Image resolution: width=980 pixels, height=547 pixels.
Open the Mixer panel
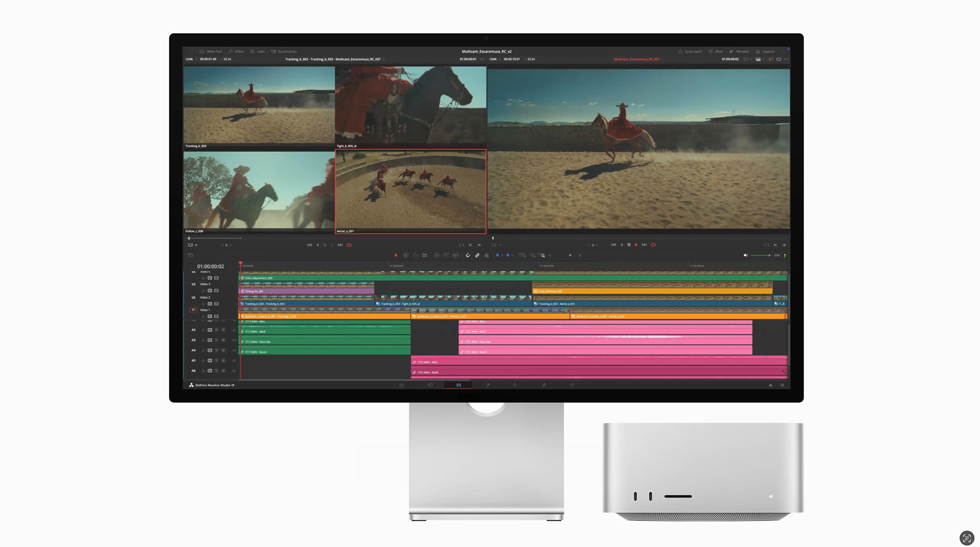pyautogui.click(x=715, y=51)
